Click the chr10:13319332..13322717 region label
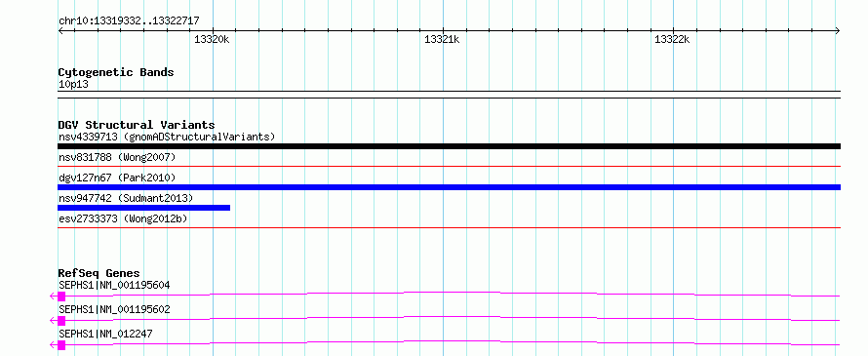The height and width of the screenshot is (356, 868). click(x=129, y=20)
